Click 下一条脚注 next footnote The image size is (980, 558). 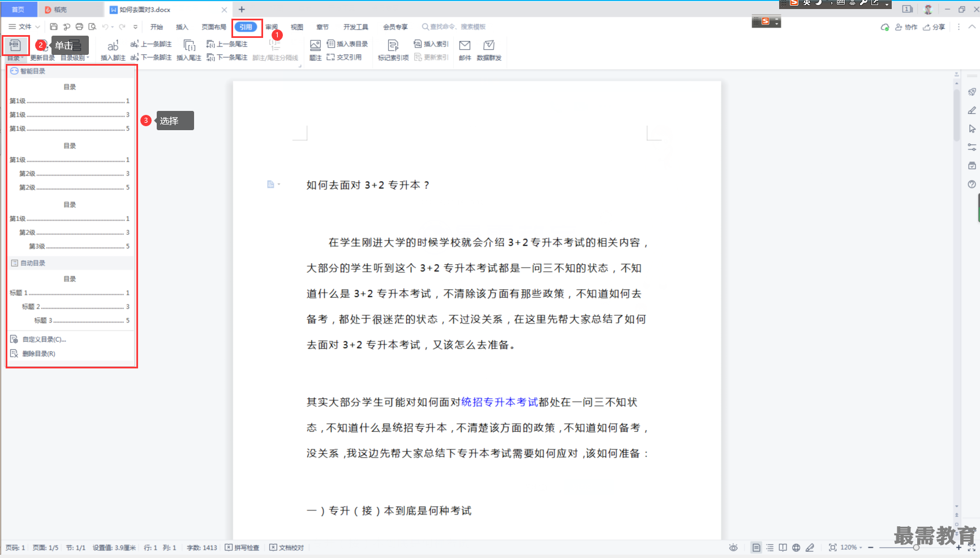click(151, 57)
